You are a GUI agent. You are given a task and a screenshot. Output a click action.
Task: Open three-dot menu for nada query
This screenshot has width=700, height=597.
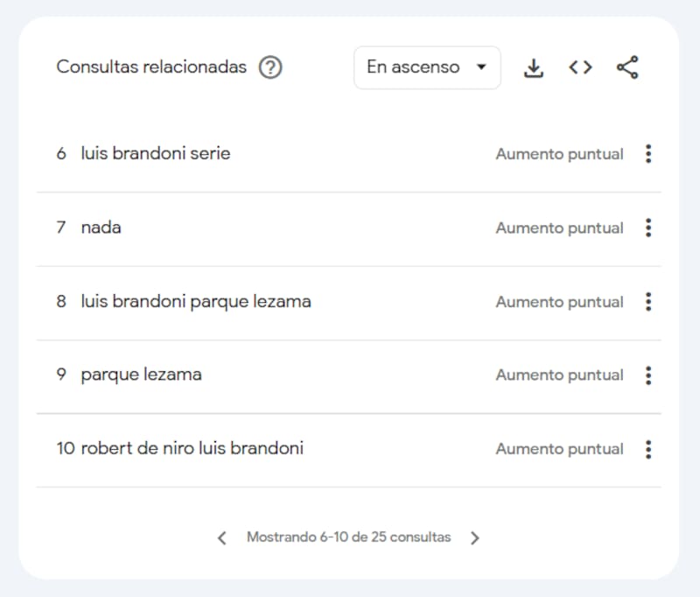click(647, 228)
